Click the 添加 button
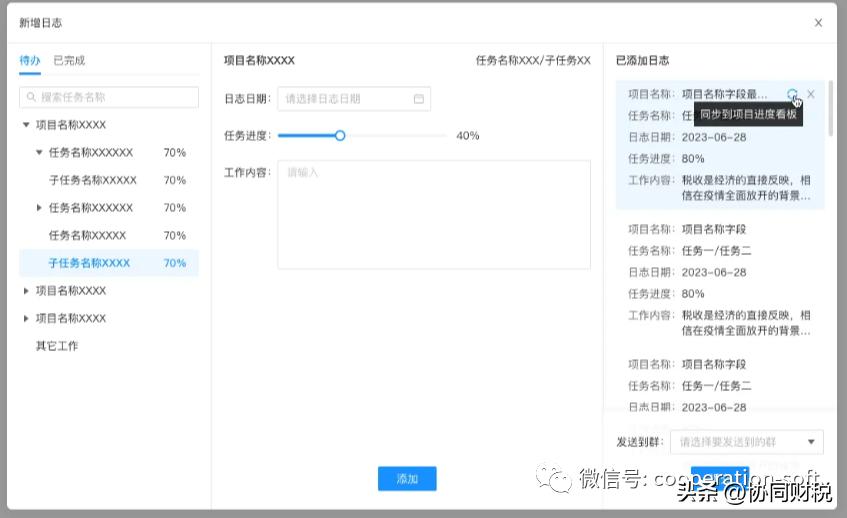Screen dimensions: 847x518 coord(407,479)
